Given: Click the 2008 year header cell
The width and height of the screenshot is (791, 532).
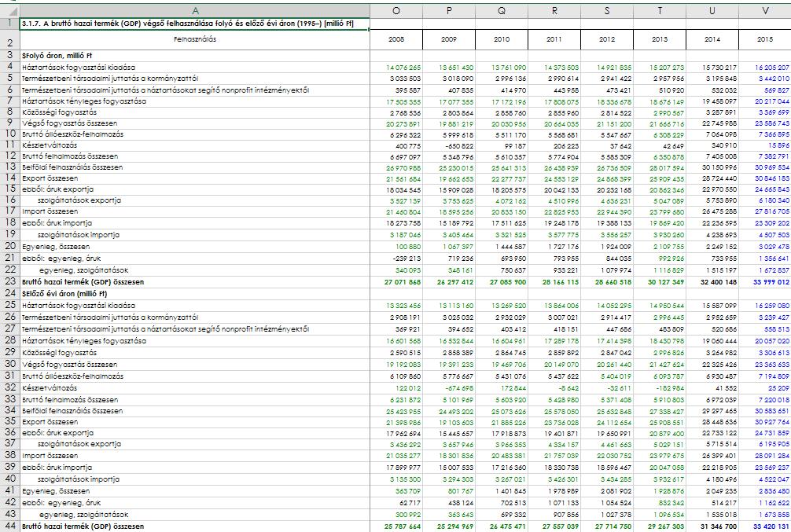Looking at the screenshot, I should coord(396,39).
